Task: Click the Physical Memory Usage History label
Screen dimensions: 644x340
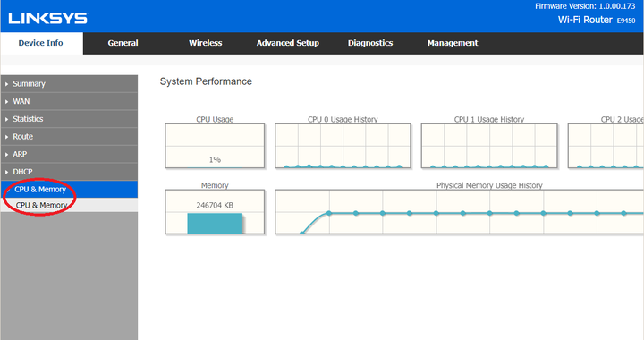Action: (x=489, y=185)
